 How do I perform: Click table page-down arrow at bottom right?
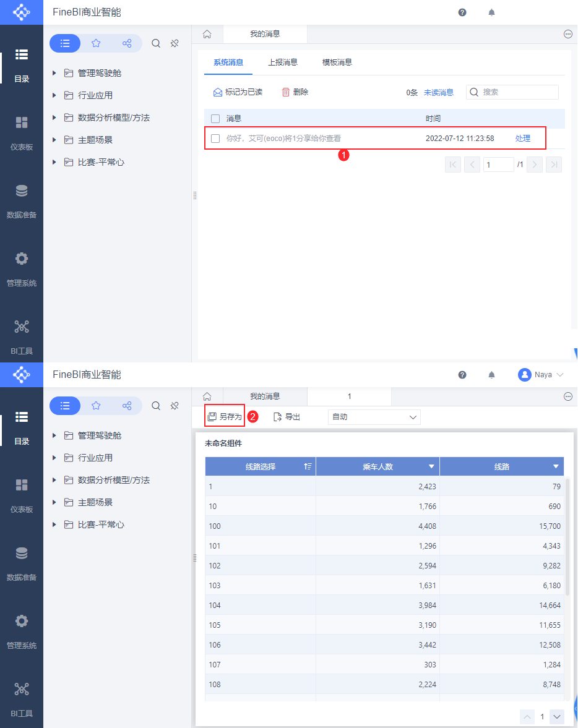point(556,717)
